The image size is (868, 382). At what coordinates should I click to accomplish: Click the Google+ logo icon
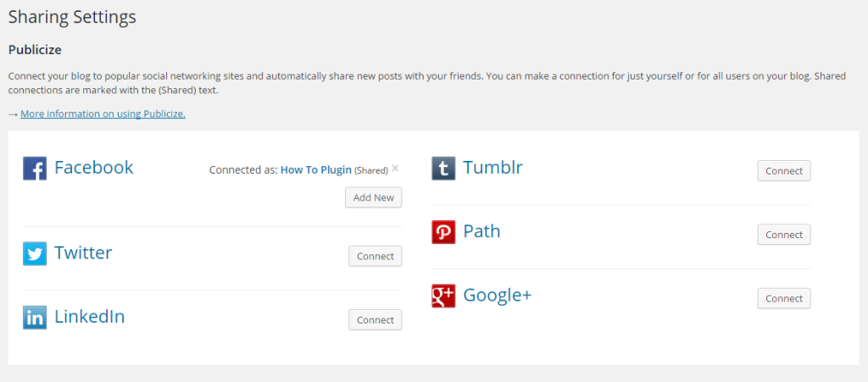(x=443, y=296)
